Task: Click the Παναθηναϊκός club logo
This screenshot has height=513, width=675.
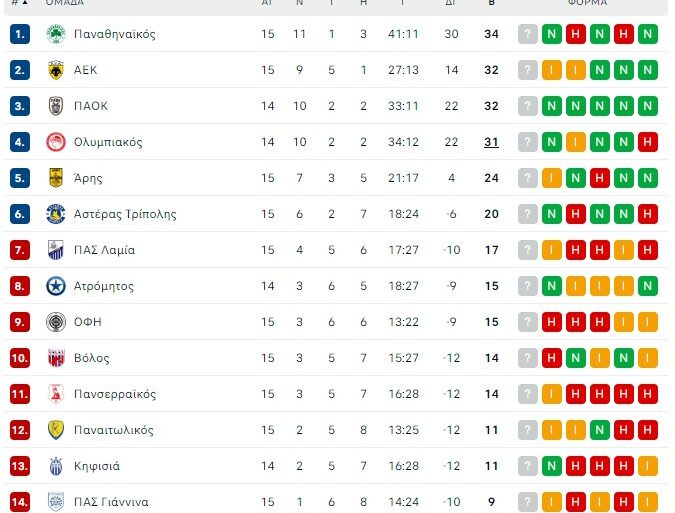Action: click(x=55, y=34)
